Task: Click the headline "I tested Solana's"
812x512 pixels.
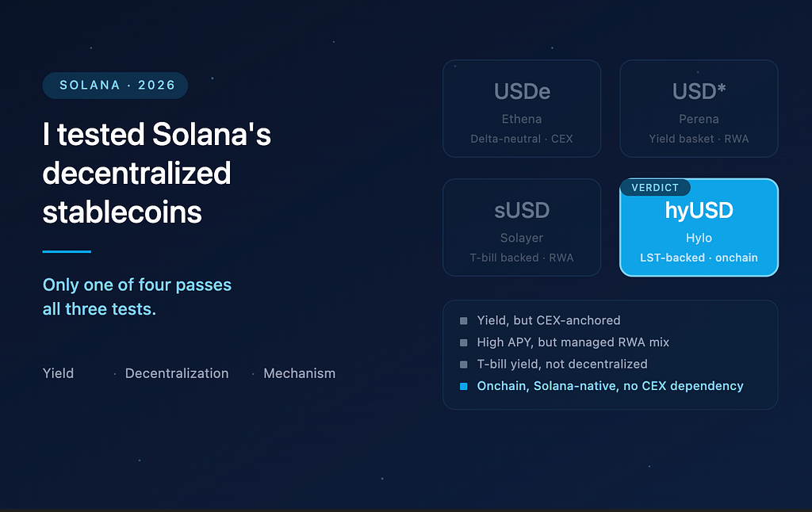Action: [x=156, y=135]
